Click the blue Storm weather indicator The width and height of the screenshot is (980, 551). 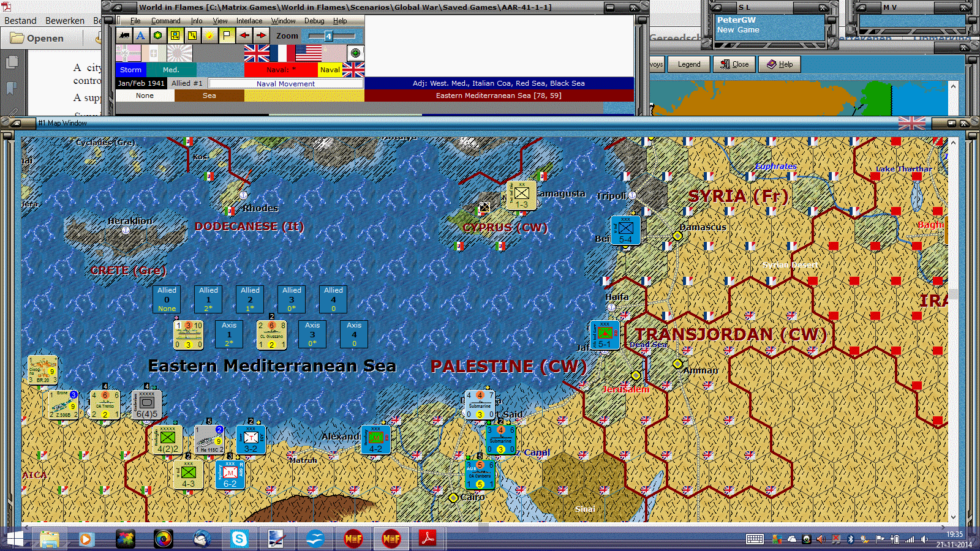131,70
